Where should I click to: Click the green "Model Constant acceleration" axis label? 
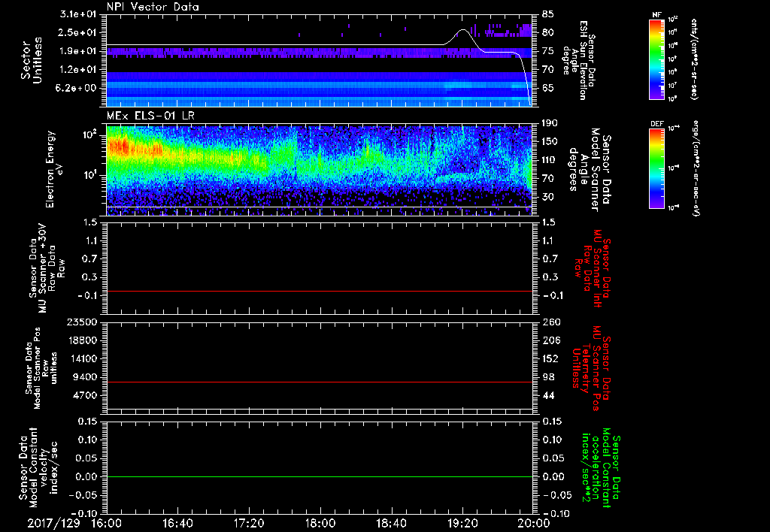tap(601, 467)
